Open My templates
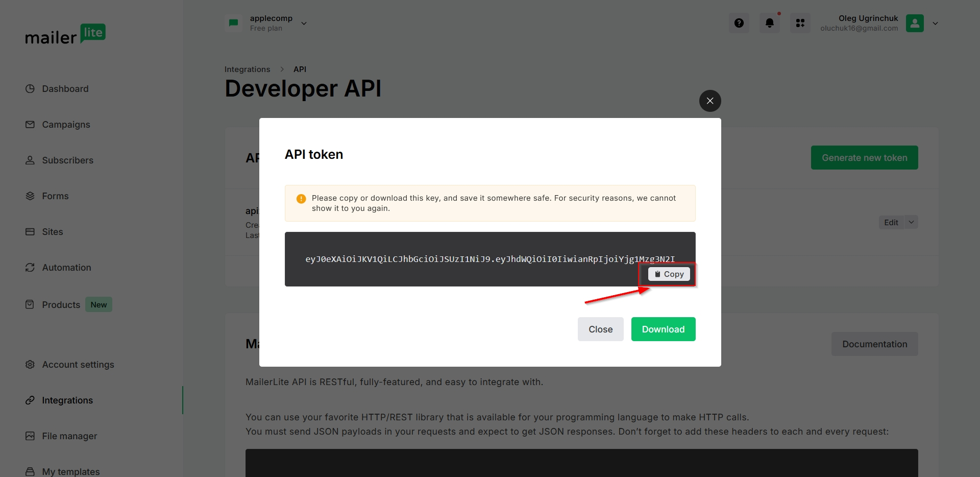 (x=71, y=471)
